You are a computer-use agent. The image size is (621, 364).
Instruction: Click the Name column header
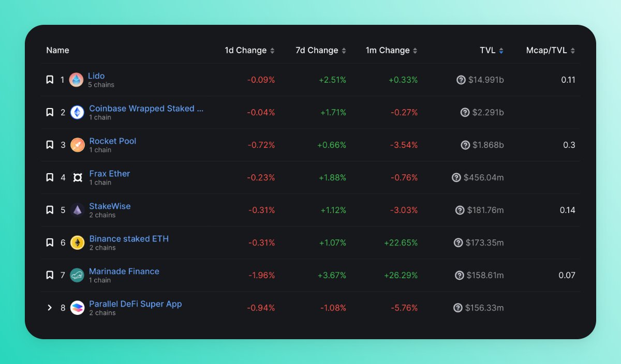57,50
